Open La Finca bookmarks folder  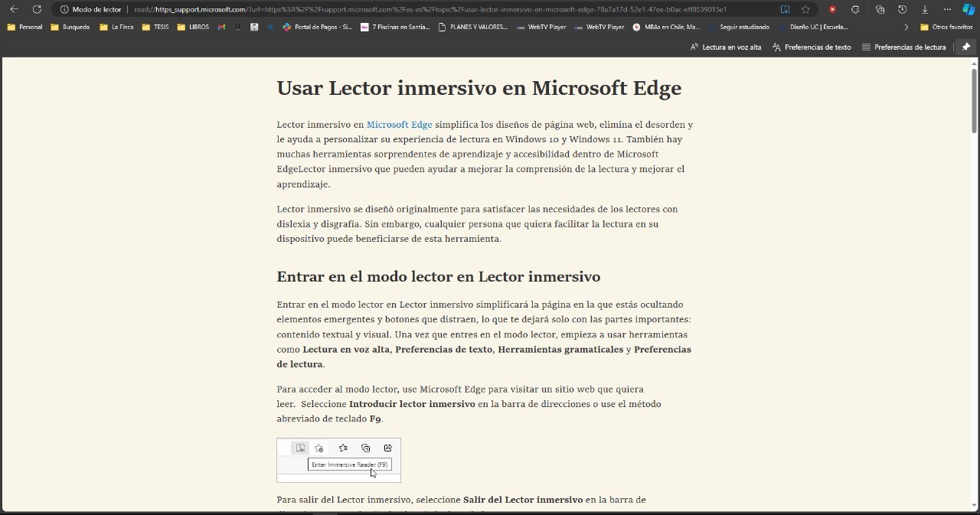(x=116, y=27)
